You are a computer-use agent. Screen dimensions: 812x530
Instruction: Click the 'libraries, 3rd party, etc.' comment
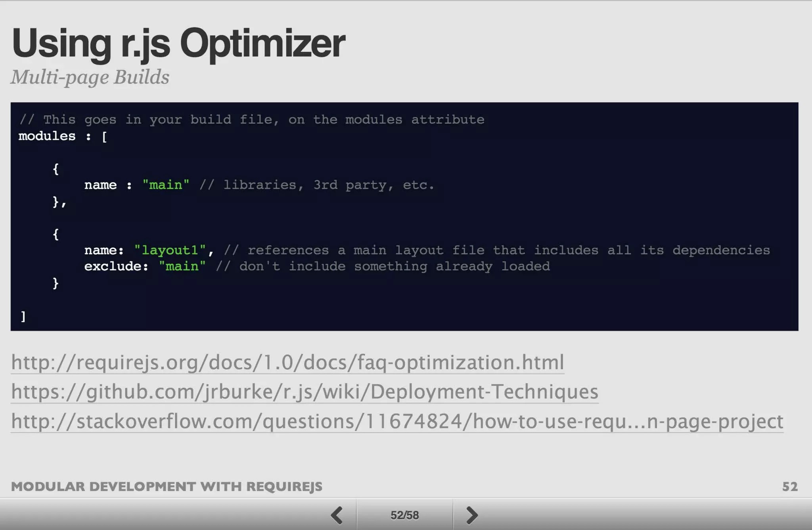coord(317,185)
